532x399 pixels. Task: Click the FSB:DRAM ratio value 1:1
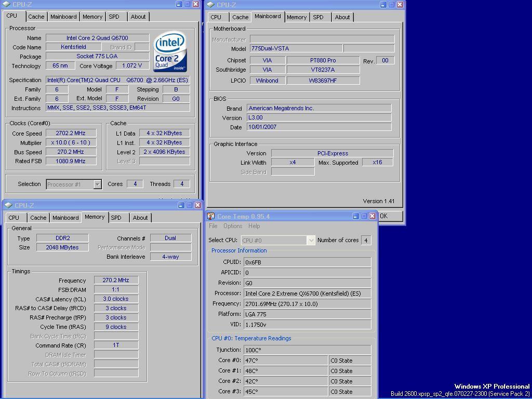coord(116,289)
